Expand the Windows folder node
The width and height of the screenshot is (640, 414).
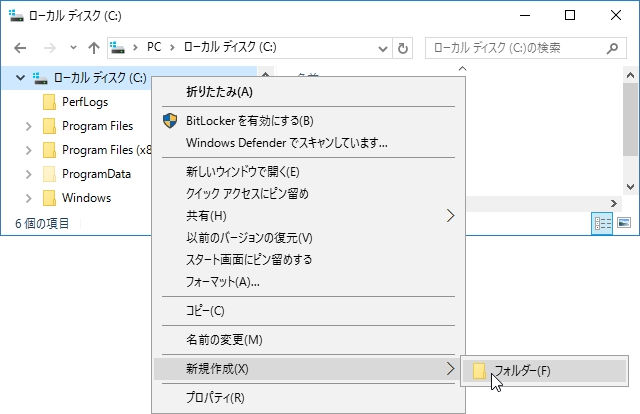tap(29, 198)
